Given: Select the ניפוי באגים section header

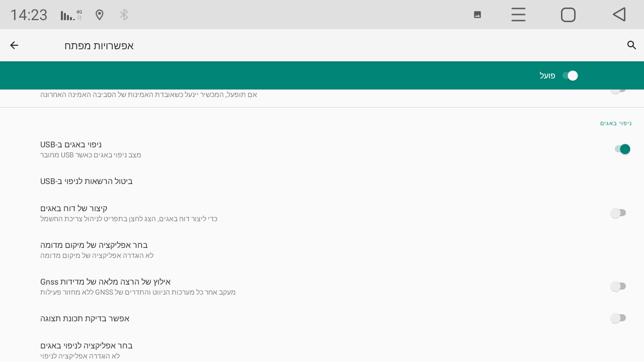Looking at the screenshot, I should pyautogui.click(x=616, y=123).
